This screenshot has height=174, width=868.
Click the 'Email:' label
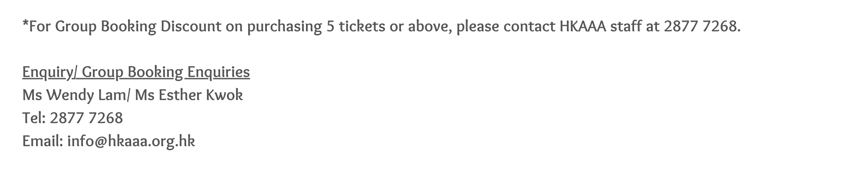point(43,141)
